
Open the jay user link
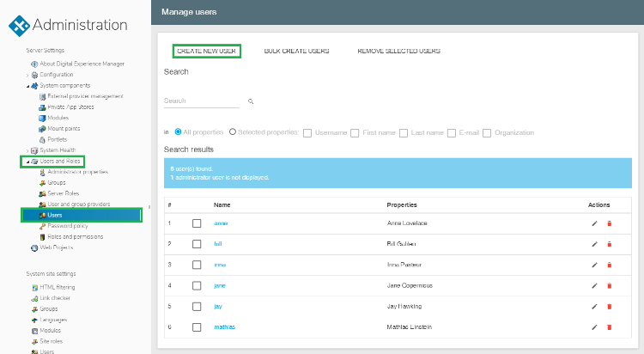click(218, 307)
